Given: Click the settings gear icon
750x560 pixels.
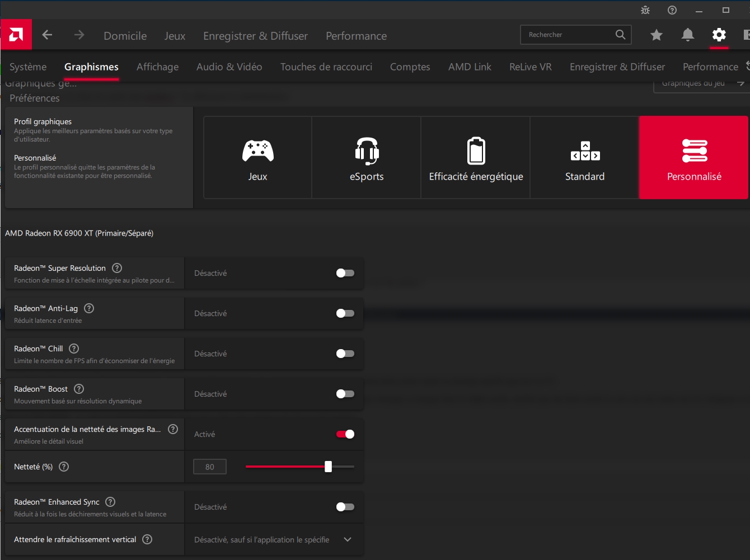Looking at the screenshot, I should click(x=719, y=35).
